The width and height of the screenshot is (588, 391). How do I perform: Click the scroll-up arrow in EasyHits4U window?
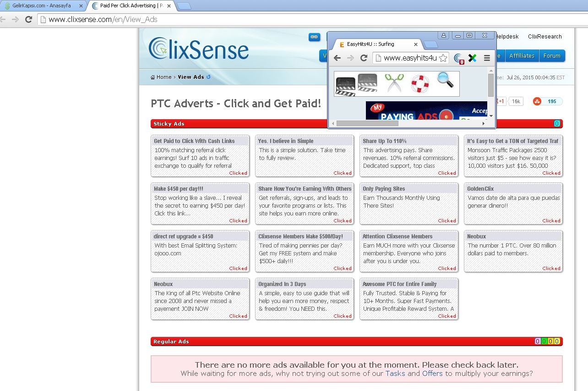pos(491,70)
